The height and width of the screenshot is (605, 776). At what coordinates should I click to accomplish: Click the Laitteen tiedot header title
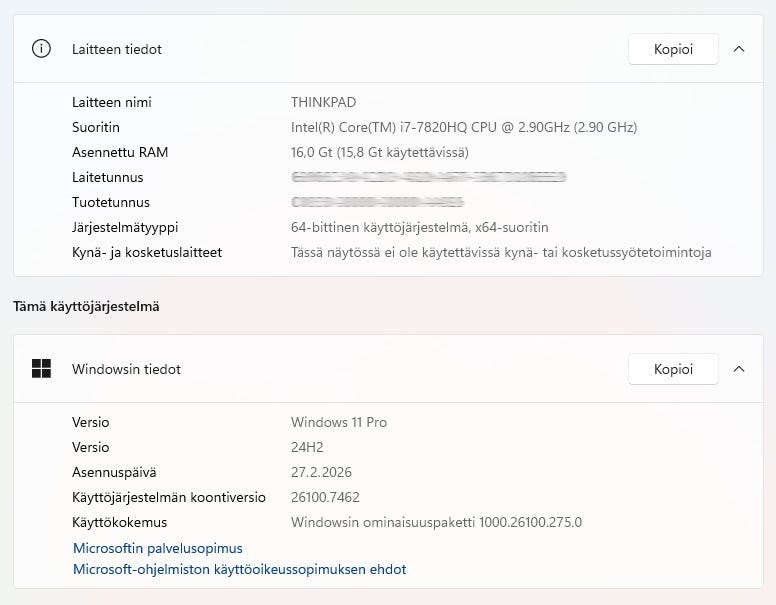coord(117,49)
